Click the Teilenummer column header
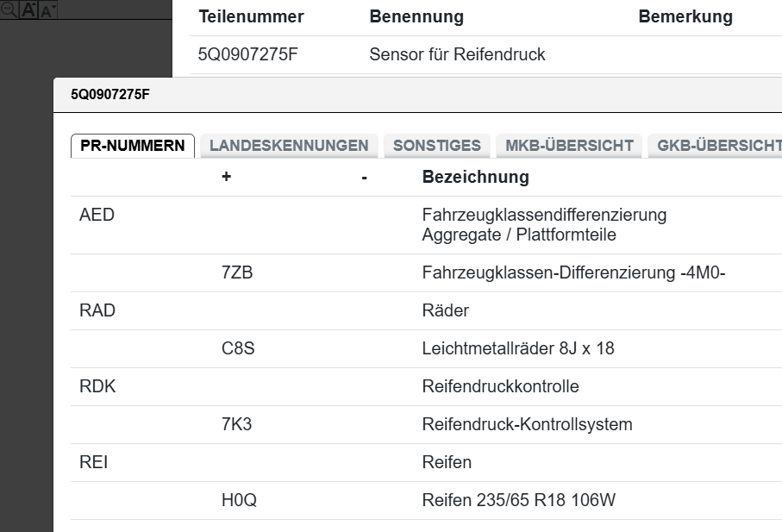782x532 pixels. (251, 17)
